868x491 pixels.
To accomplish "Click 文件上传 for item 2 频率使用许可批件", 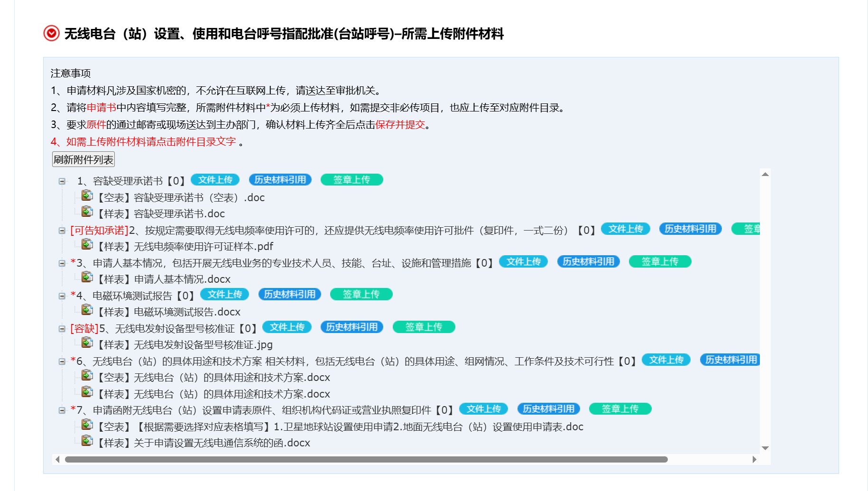I will coord(626,229).
